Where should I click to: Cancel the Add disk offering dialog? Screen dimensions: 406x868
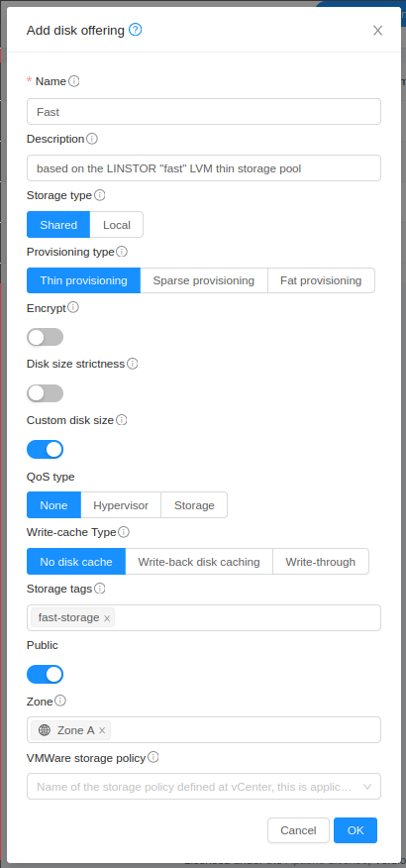pos(298,830)
